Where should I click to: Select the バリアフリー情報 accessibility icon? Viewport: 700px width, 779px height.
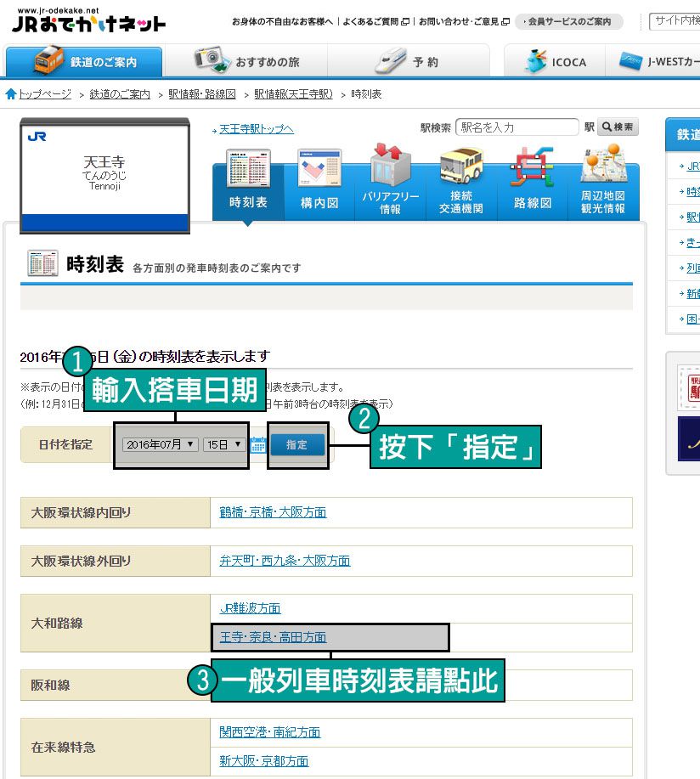[390, 181]
